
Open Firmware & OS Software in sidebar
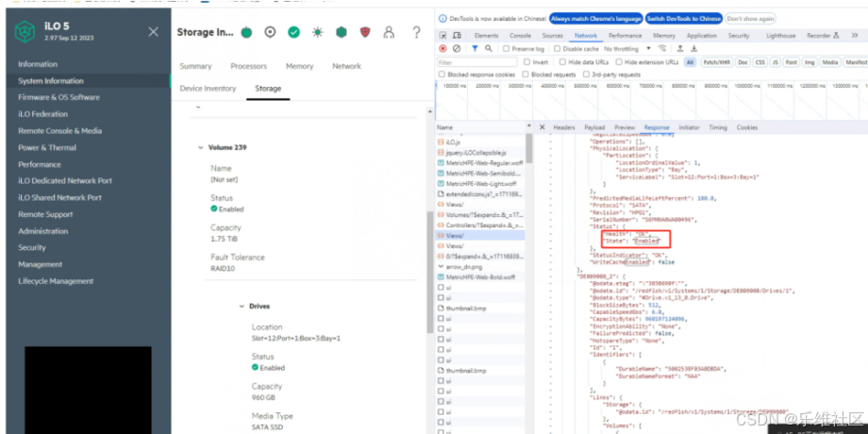pos(58,97)
